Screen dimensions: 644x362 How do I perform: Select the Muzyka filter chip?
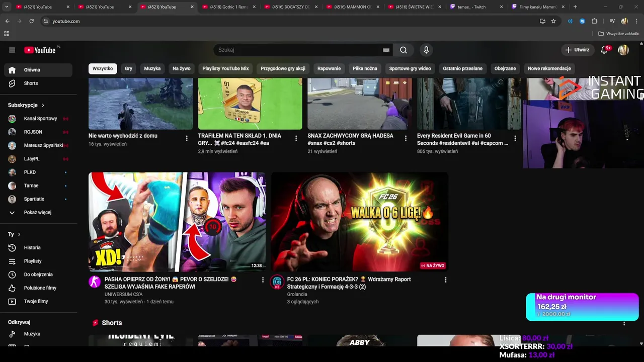pos(152,68)
